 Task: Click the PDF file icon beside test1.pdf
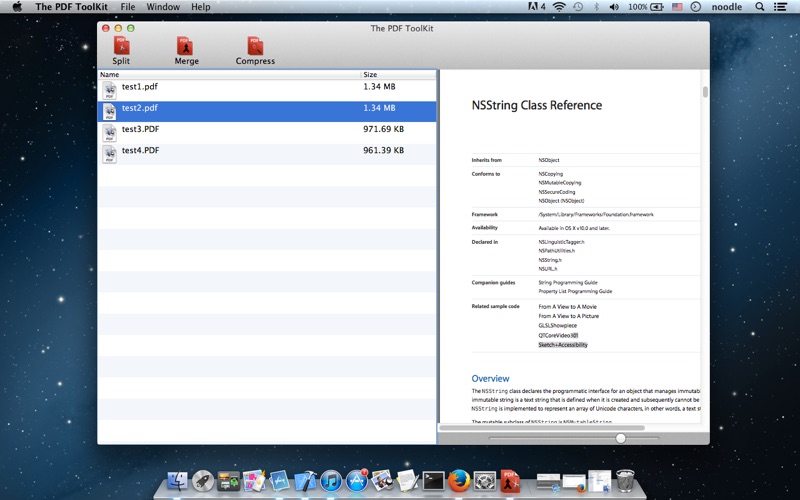point(109,90)
